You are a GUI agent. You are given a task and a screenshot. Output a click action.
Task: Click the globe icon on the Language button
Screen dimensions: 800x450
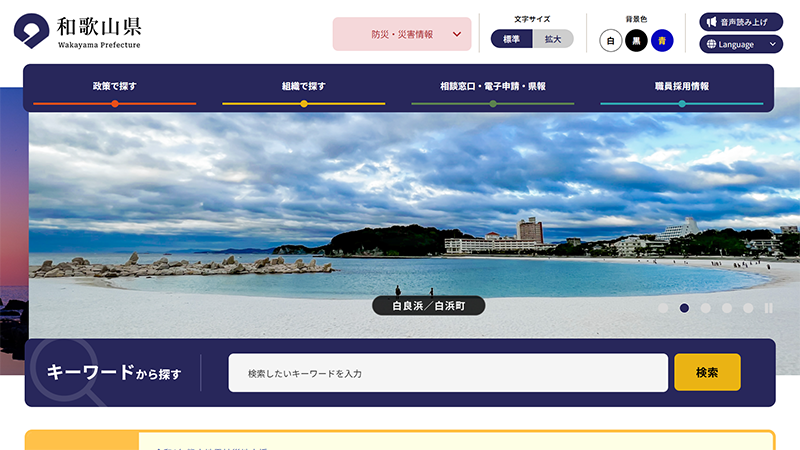click(711, 44)
